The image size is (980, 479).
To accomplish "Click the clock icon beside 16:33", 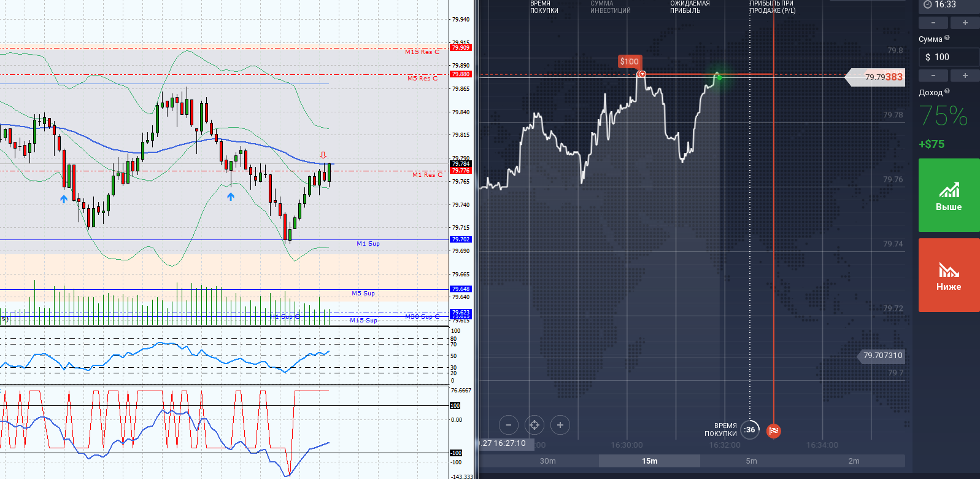I will tap(927, 5).
